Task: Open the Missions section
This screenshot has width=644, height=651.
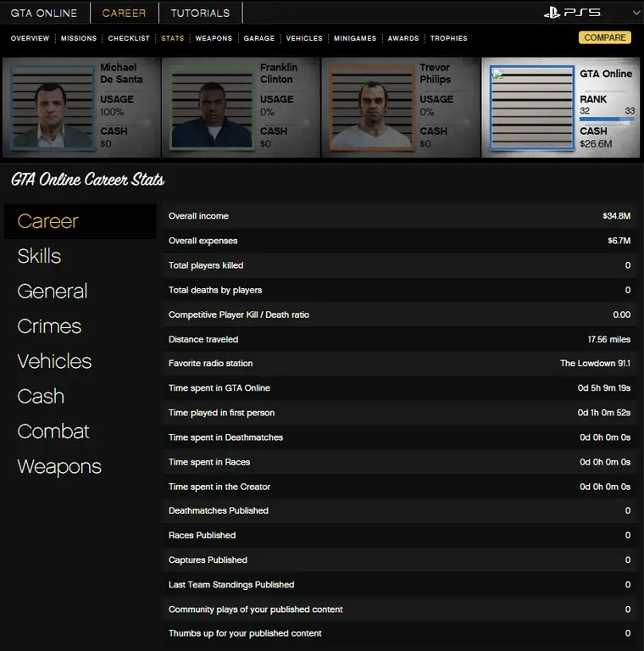Action: 79,38
